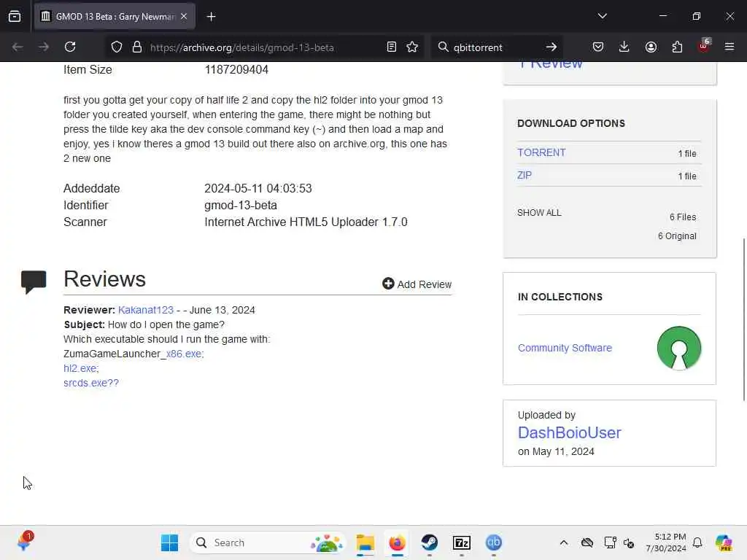
Task: Click the srcds.exe link
Action: pyautogui.click(x=91, y=383)
